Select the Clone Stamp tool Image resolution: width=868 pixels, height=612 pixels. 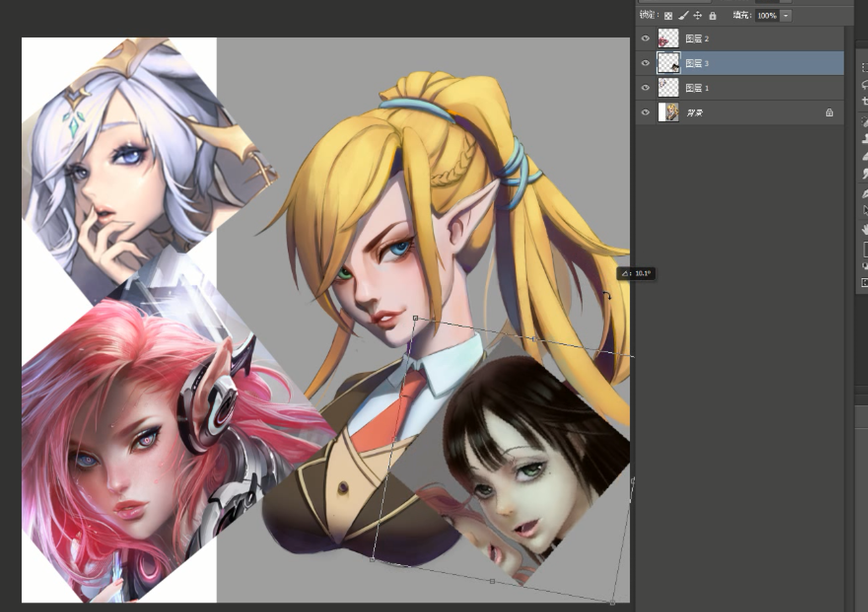pos(865,139)
